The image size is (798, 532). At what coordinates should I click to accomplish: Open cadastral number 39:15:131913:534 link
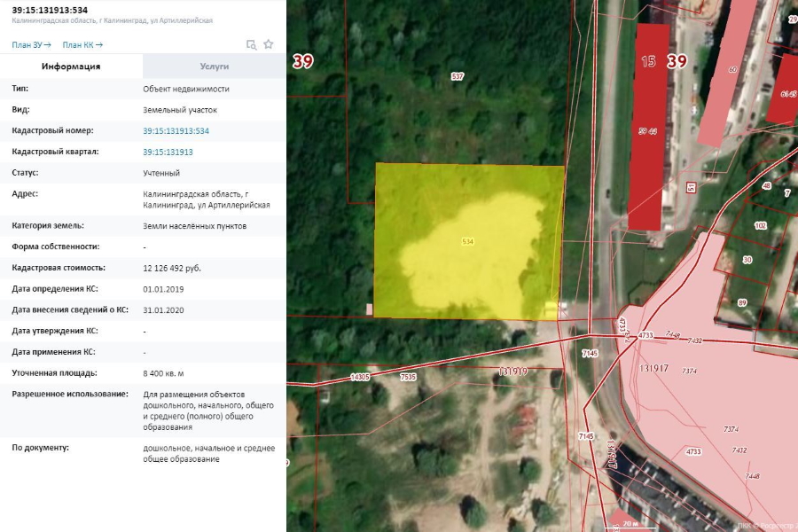tap(176, 131)
